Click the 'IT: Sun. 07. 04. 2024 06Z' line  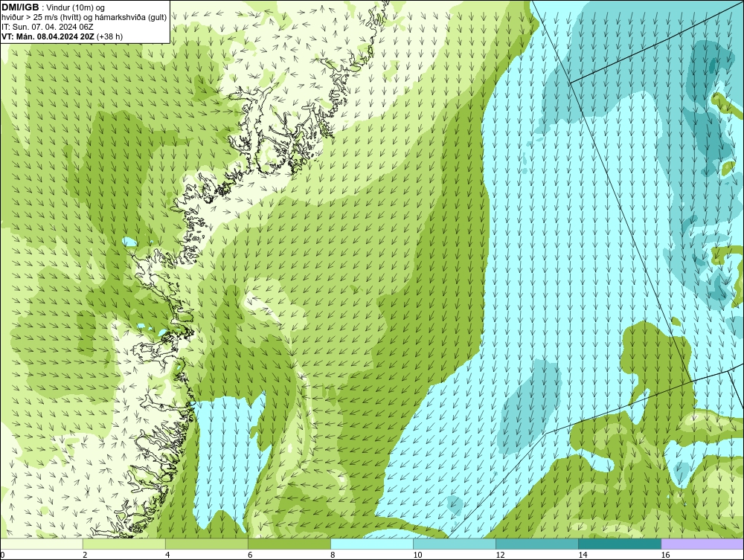click(48, 27)
